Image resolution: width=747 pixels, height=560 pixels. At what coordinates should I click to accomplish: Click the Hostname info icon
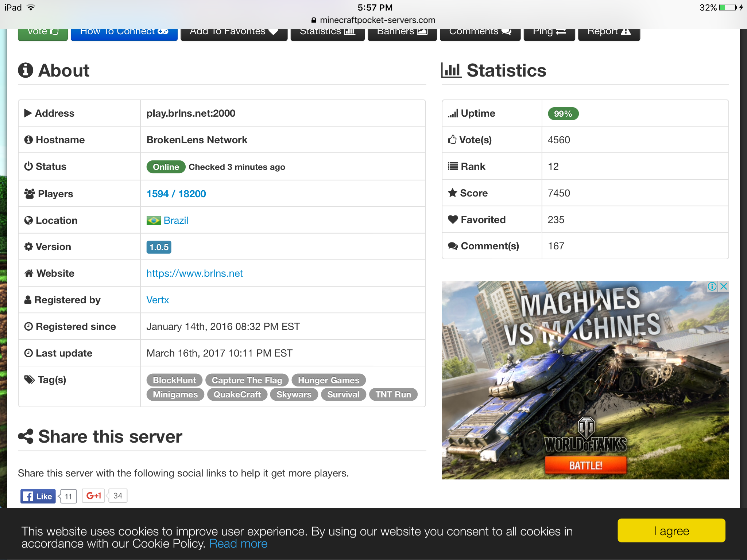28,140
